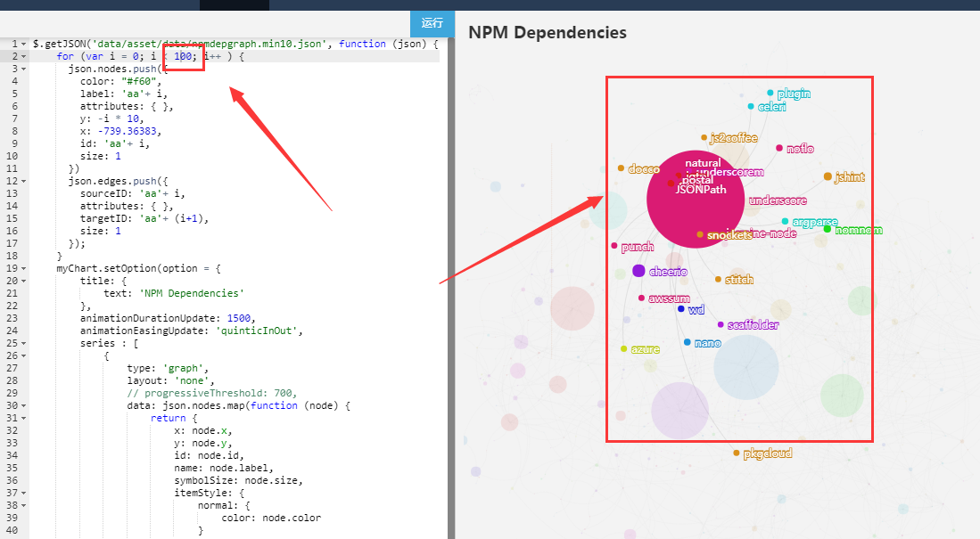Image resolution: width=980 pixels, height=539 pixels.
Task: Click the noflo node
Action: point(779,148)
